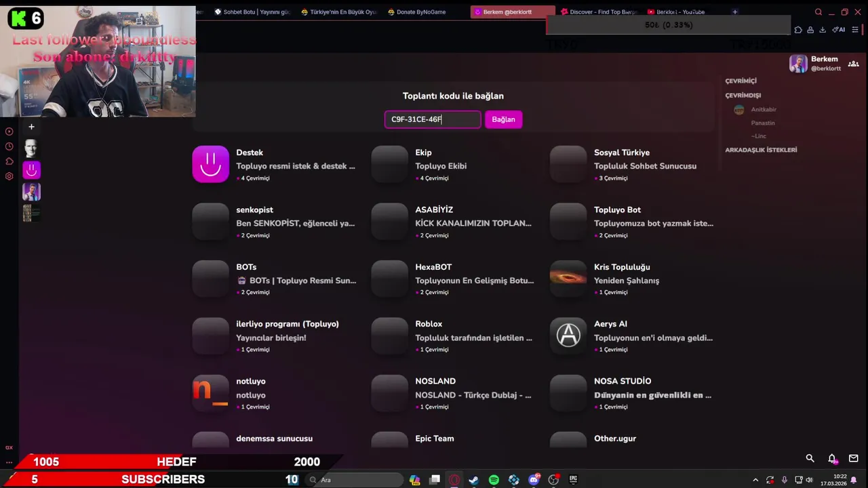The width and height of the screenshot is (868, 488).
Task: Open the Destek server card
Action: pos(276,165)
